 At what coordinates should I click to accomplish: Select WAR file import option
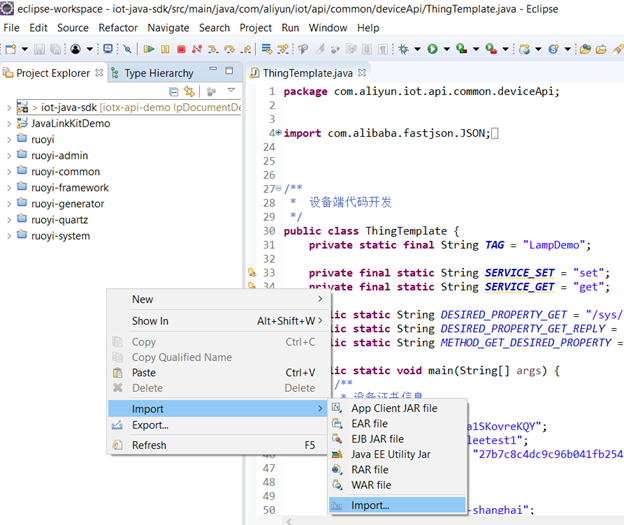(x=397, y=485)
